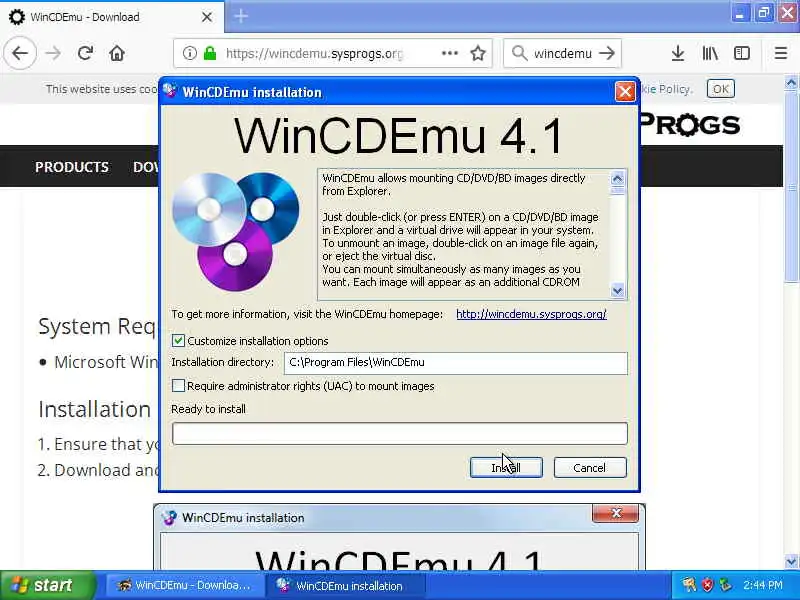Run the search with the go arrow
This screenshot has width=800, height=600.
pyautogui.click(x=607, y=53)
